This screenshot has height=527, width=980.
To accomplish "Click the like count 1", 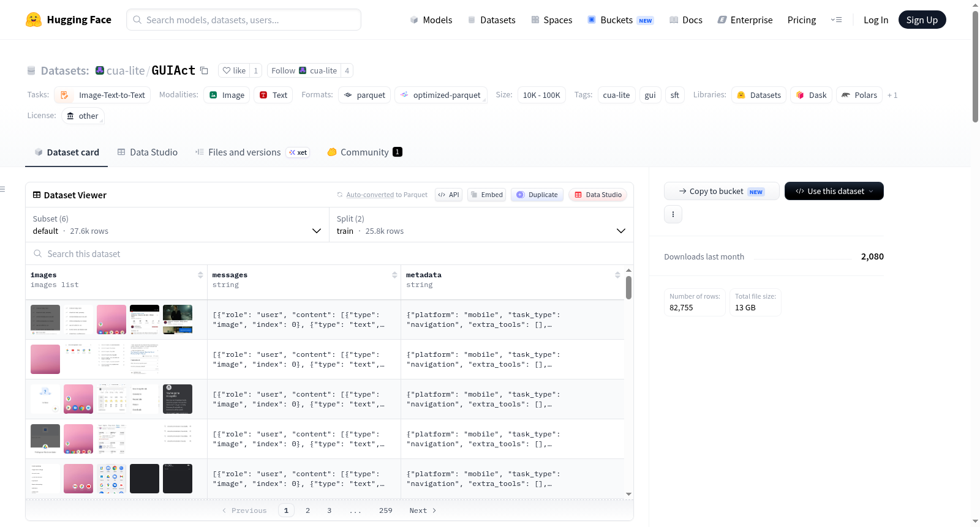I will click(x=256, y=70).
